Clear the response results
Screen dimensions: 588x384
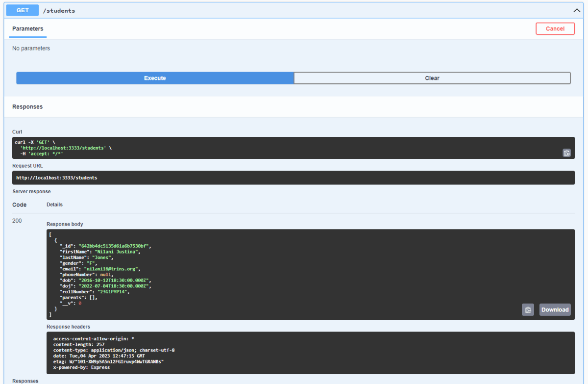[432, 78]
